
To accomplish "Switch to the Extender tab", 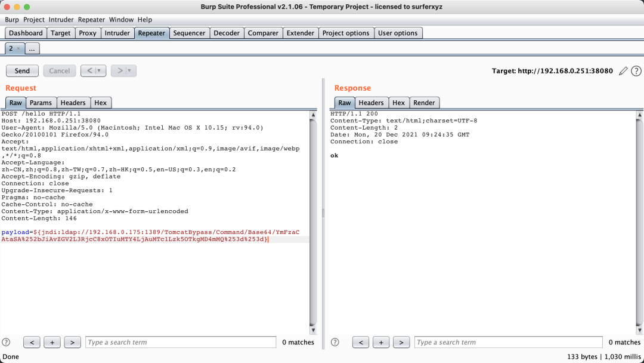I will (300, 33).
